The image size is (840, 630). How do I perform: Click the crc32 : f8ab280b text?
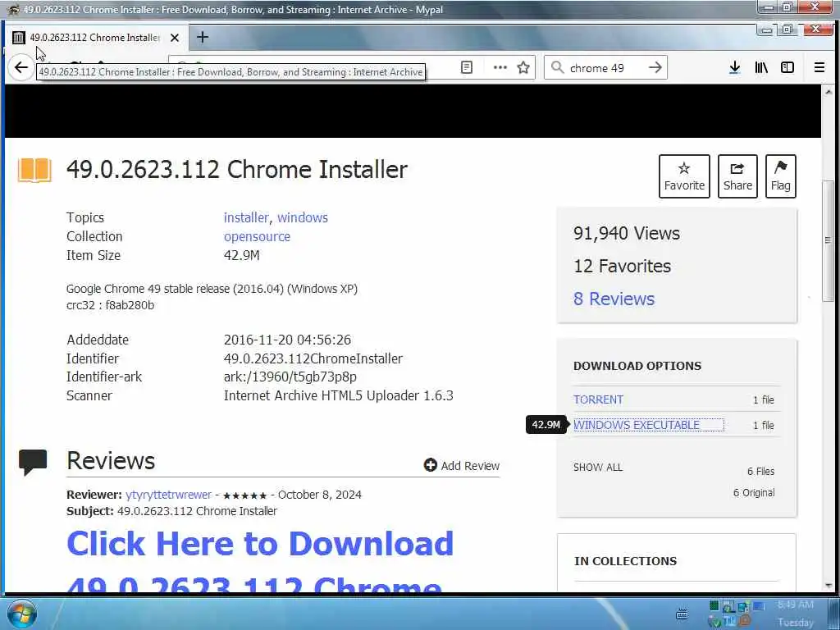coord(110,305)
